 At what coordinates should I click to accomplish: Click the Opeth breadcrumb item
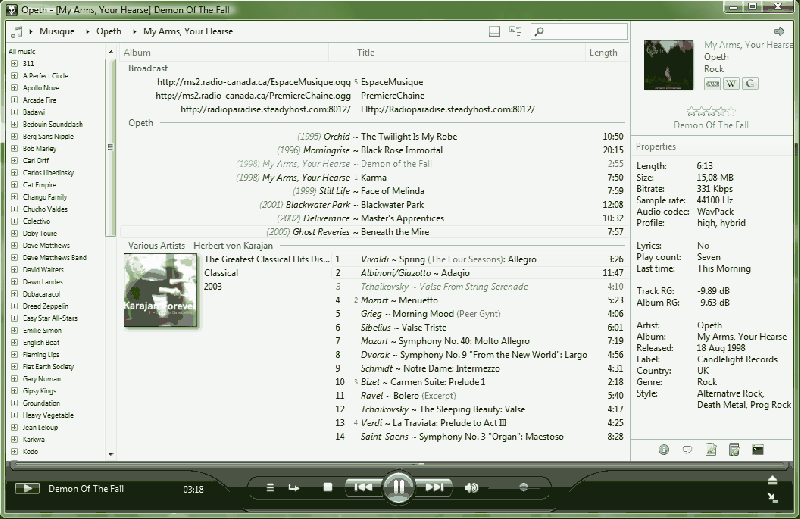[x=108, y=31]
